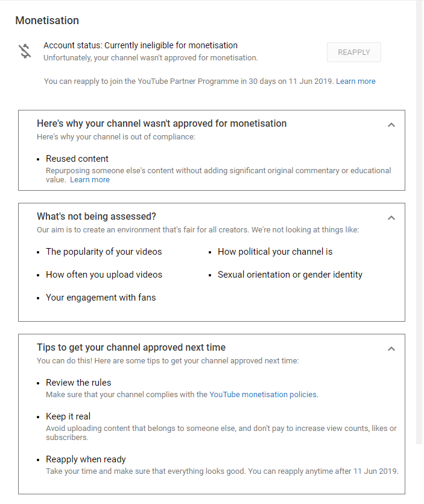The width and height of the screenshot is (424, 504).
Task: Open Learn more link about reapplying date
Action: click(356, 81)
